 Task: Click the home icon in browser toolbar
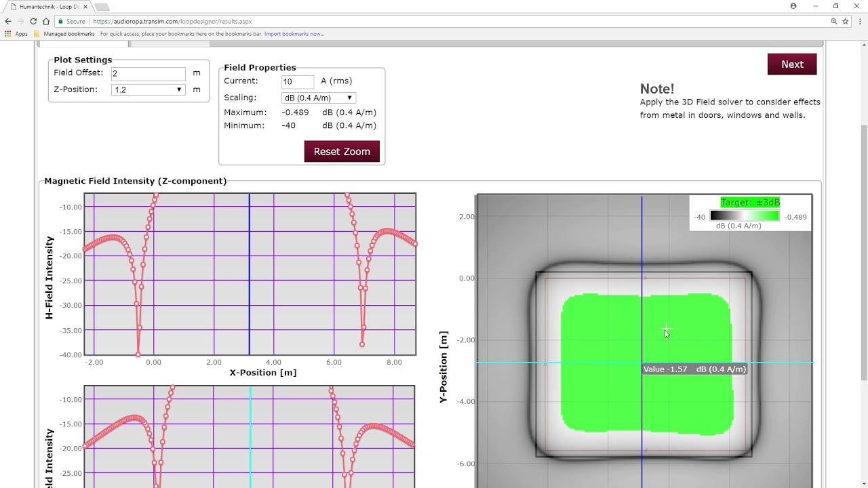tap(46, 21)
